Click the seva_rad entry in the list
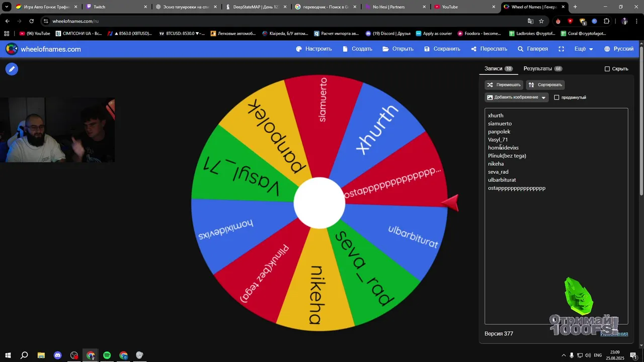Viewport: 644px width, 362px height. coord(498,172)
